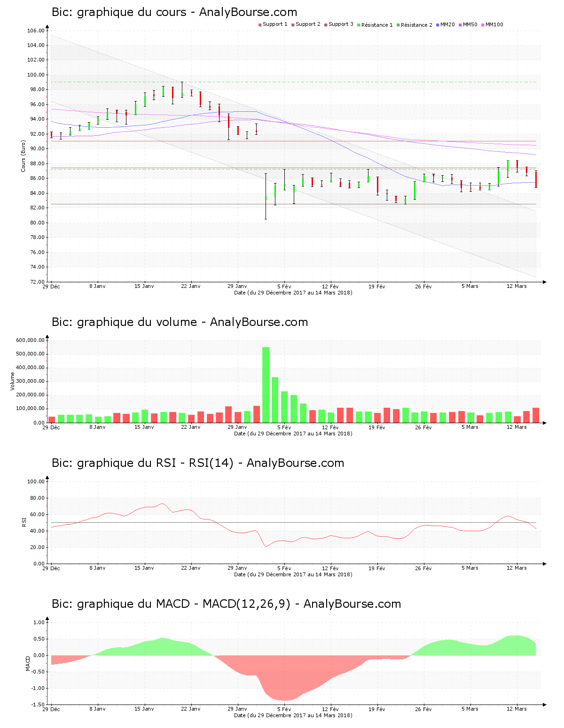The image size is (564, 728).
Task: Click the 'MACD' vertical axis label
Action: pyautogui.click(x=28, y=663)
